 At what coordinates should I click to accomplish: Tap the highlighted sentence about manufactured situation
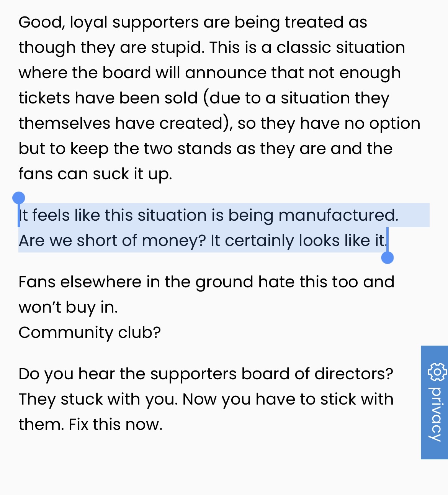[x=208, y=215]
